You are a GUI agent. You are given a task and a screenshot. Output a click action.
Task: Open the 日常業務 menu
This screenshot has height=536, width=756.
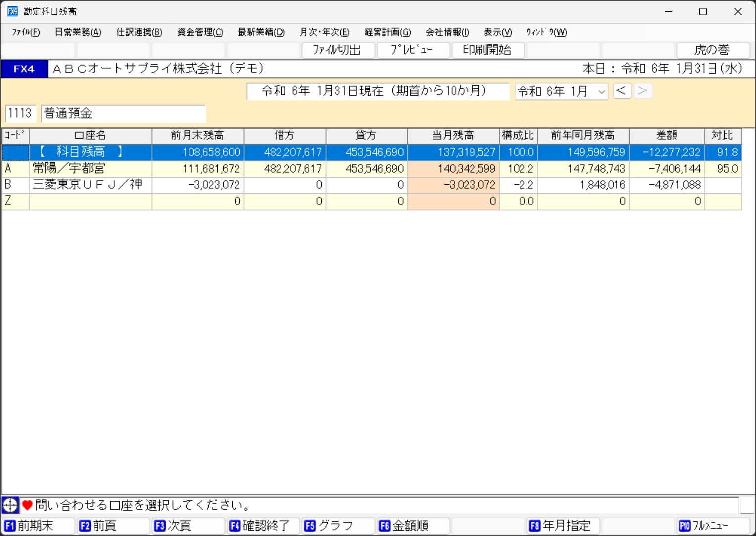pyautogui.click(x=78, y=32)
